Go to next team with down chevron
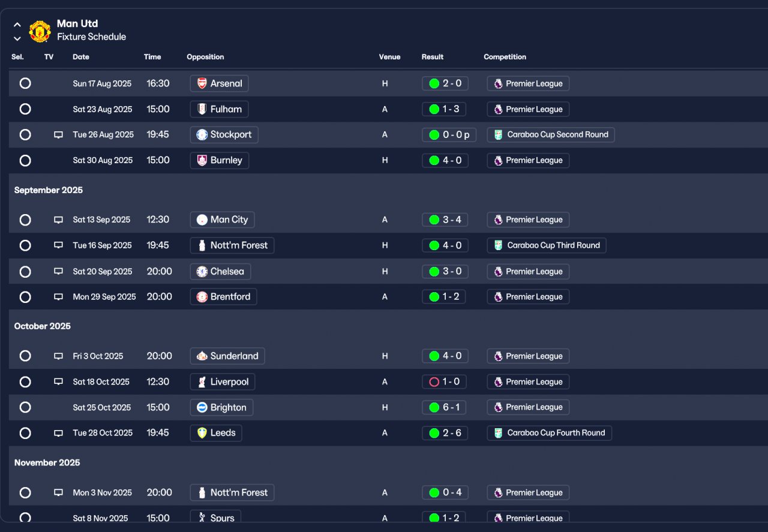The height and width of the screenshot is (532, 768). click(17, 38)
